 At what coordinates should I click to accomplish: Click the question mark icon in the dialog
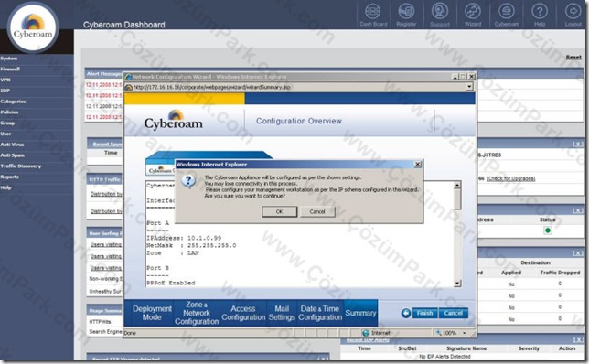188,181
